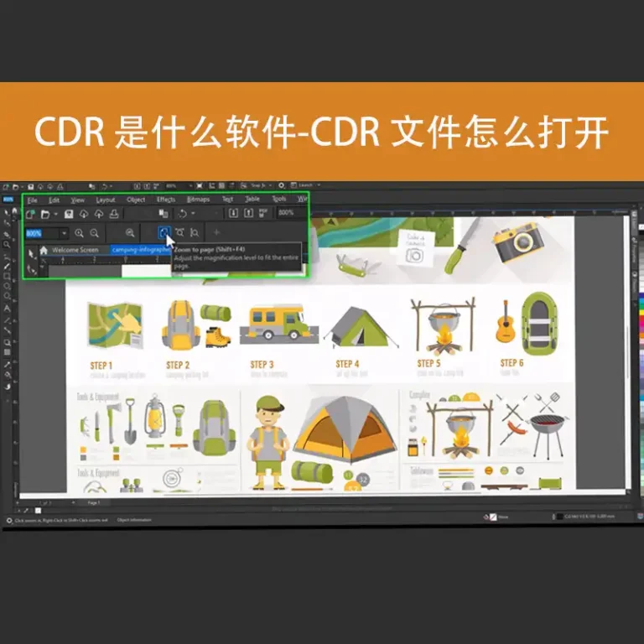Click home icon on Welcome Screen tab

[x=44, y=250]
